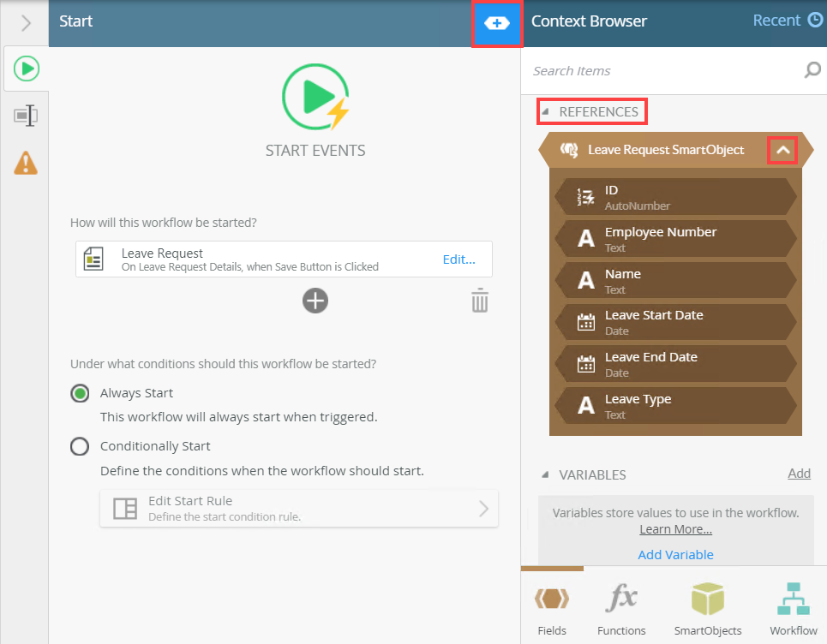Click Edit link on Leave Request start event
The image size is (827, 644).
tap(458, 259)
